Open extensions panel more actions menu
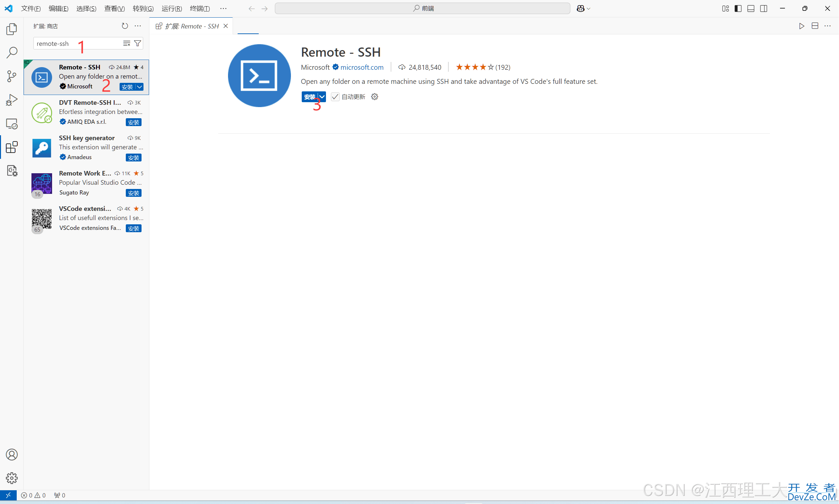 click(138, 26)
